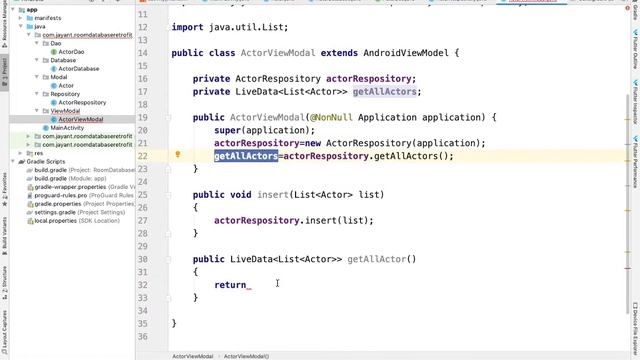Toggle the Project tool window tab
Viewport: 640px width, 360px height.
[x=4, y=72]
